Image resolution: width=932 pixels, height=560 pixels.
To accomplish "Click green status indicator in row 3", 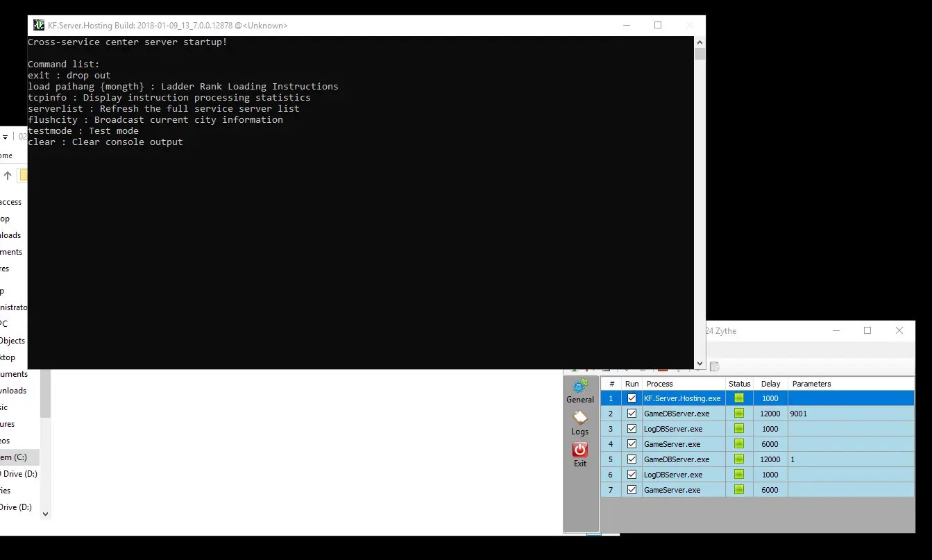I will click(739, 429).
